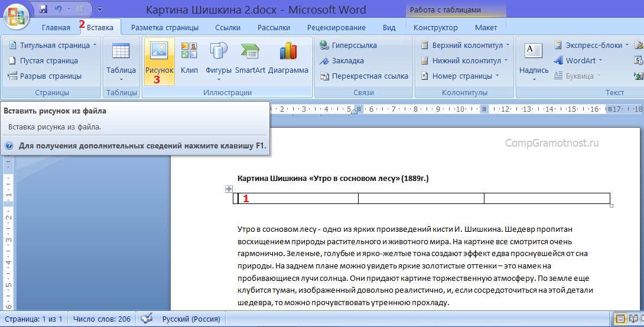
Task: Click the insert object icon in Текст group
Action: (x=639, y=76)
